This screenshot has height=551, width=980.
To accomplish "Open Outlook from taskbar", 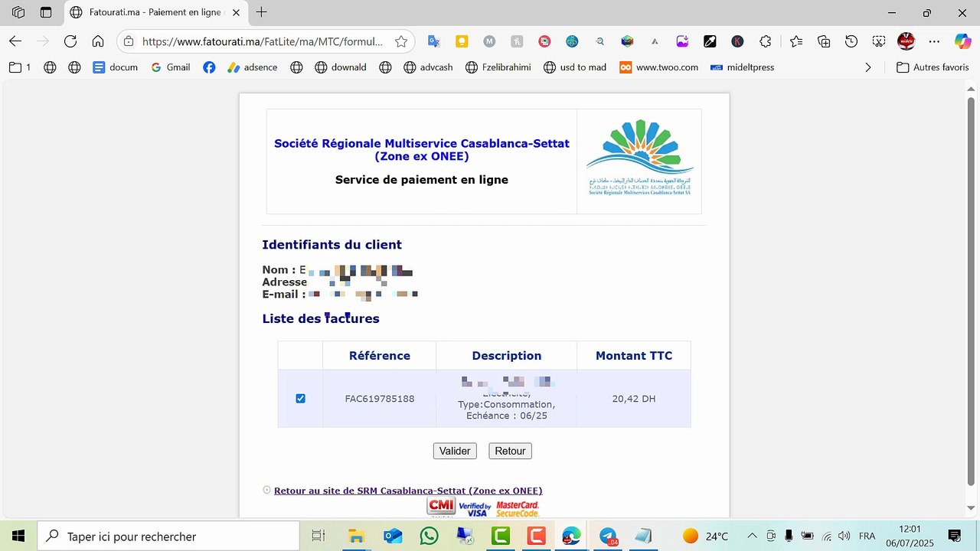I will 393,536.
